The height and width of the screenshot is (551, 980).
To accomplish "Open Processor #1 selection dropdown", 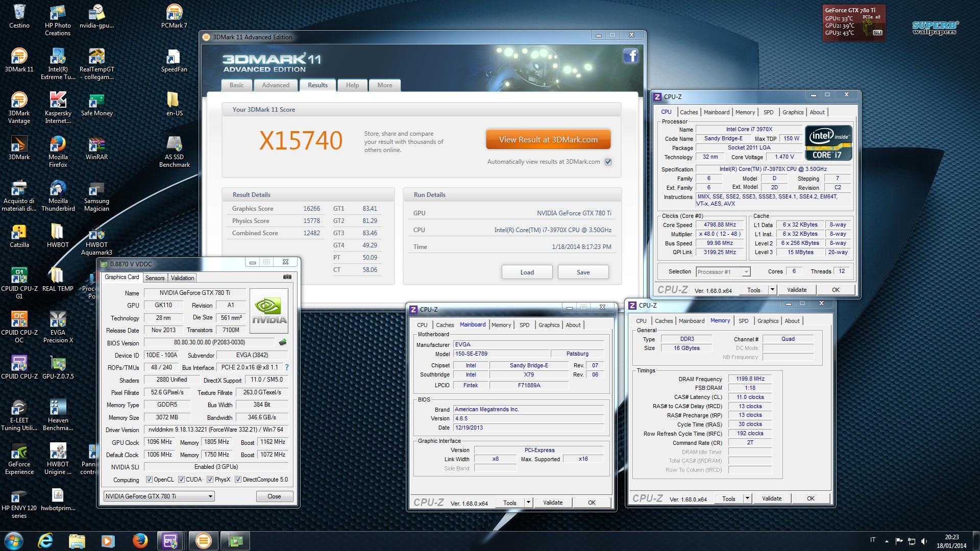I will pos(723,271).
